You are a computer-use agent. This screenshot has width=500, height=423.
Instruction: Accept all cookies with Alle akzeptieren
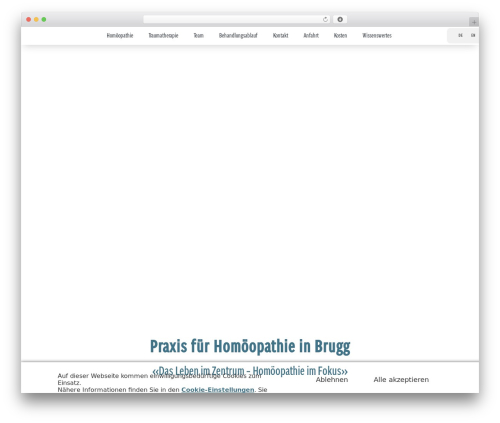(x=401, y=380)
